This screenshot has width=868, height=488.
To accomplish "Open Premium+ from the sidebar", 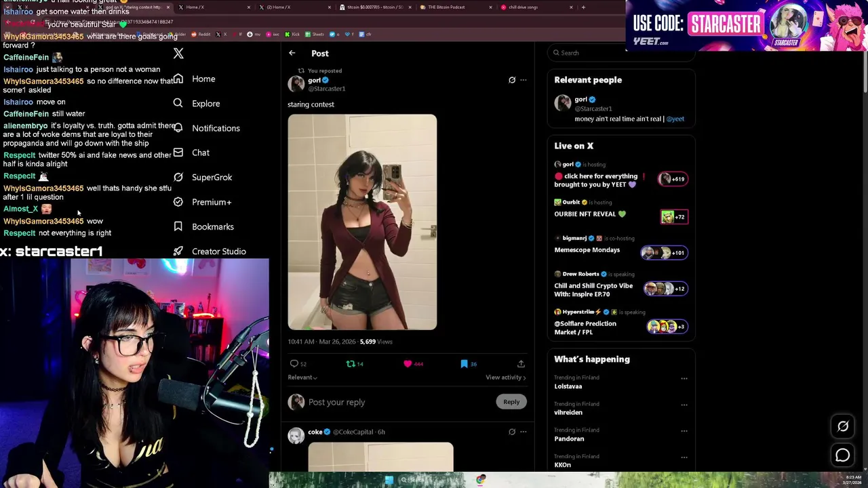I will (x=203, y=202).
